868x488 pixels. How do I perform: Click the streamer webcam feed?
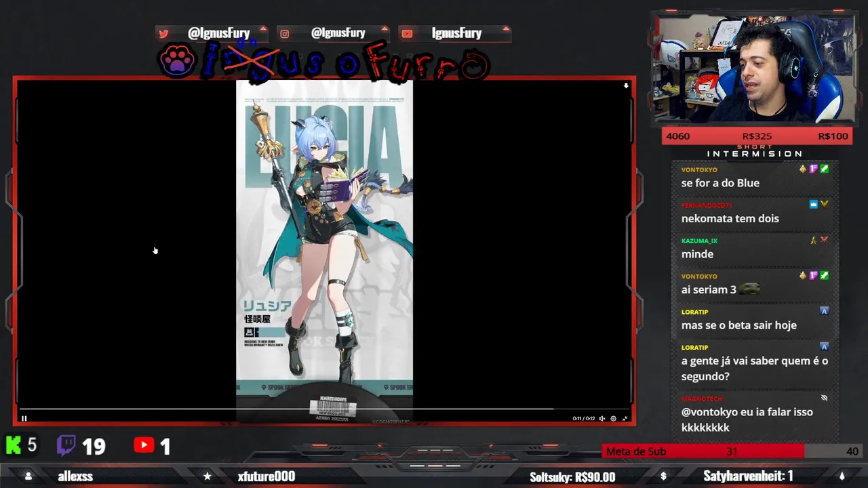pyautogui.click(x=755, y=68)
